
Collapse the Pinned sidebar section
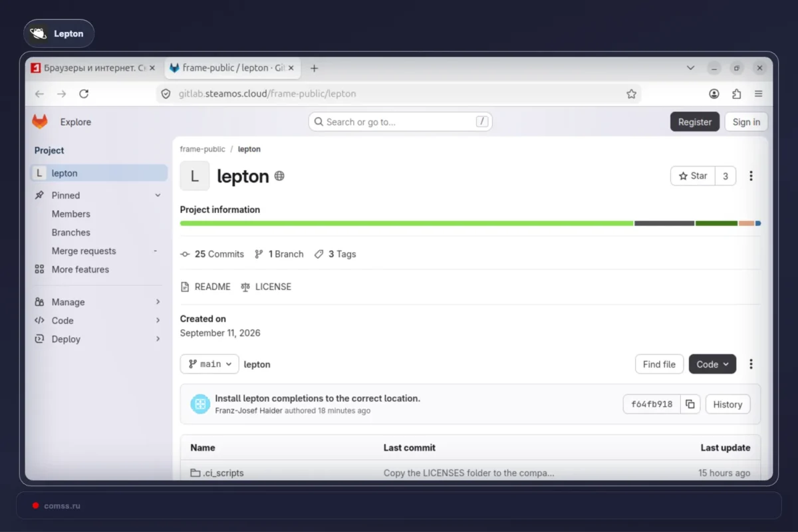[x=158, y=195]
